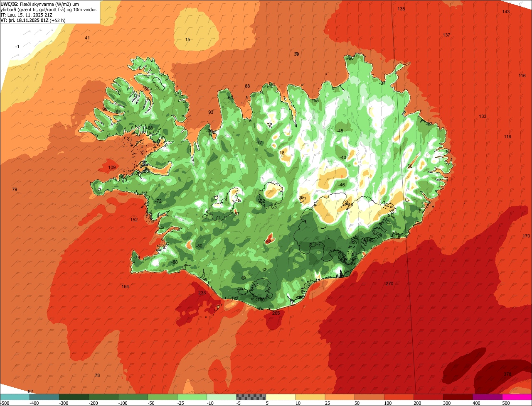Click map value -72 on west peninsula

158,201
